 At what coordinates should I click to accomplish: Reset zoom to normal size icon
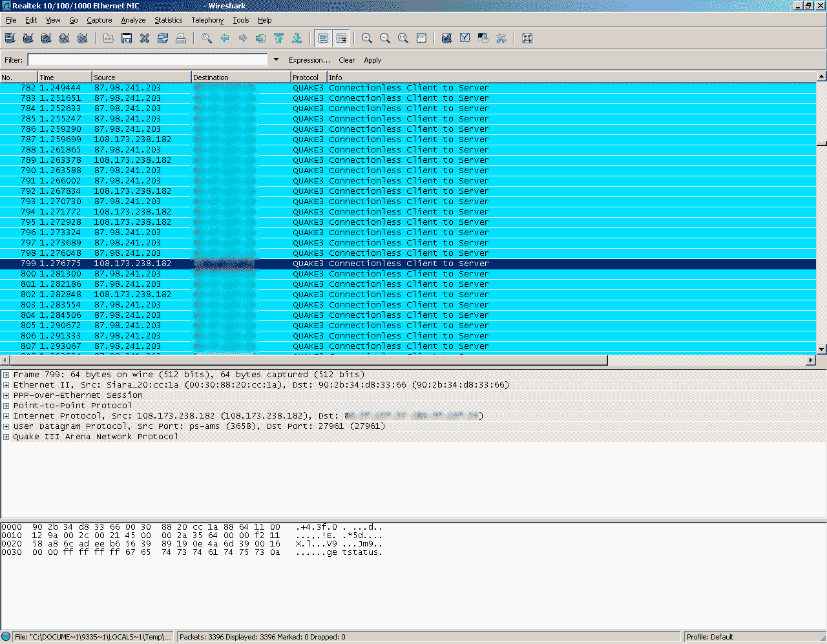point(403,39)
